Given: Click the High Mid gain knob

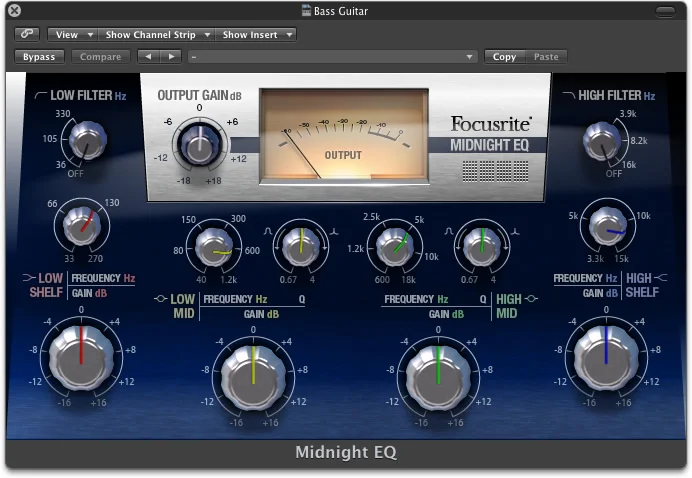Looking at the screenshot, I should tap(438, 378).
